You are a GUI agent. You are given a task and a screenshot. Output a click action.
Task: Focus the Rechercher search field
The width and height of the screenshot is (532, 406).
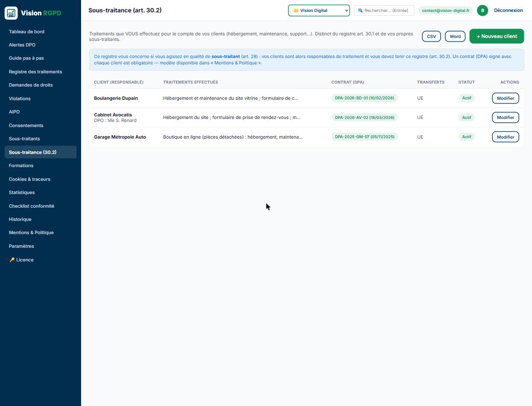coord(384,10)
